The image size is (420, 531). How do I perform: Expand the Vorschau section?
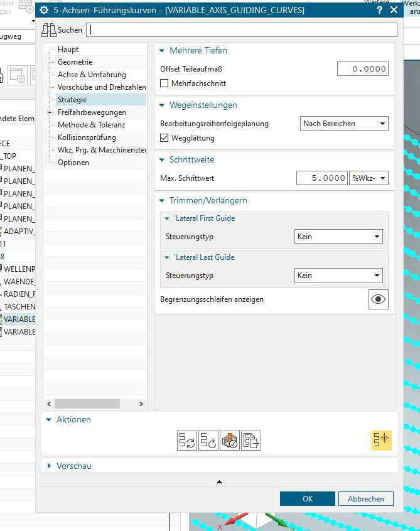49,466
